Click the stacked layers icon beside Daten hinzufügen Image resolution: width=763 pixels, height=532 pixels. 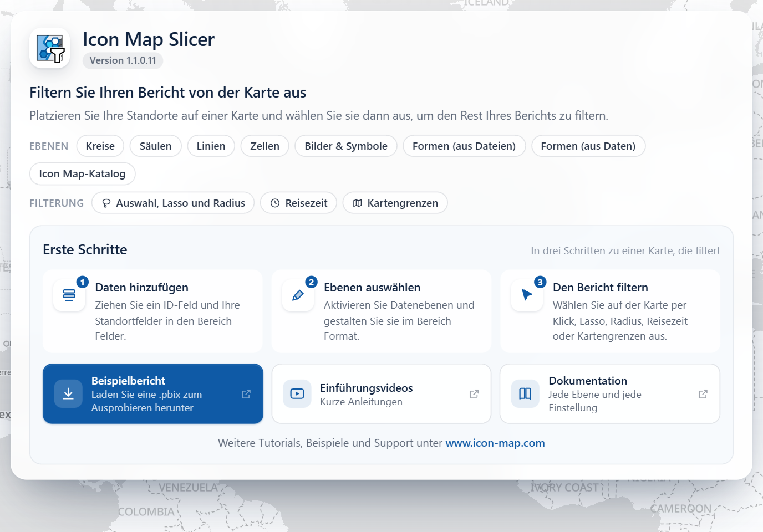click(x=69, y=295)
